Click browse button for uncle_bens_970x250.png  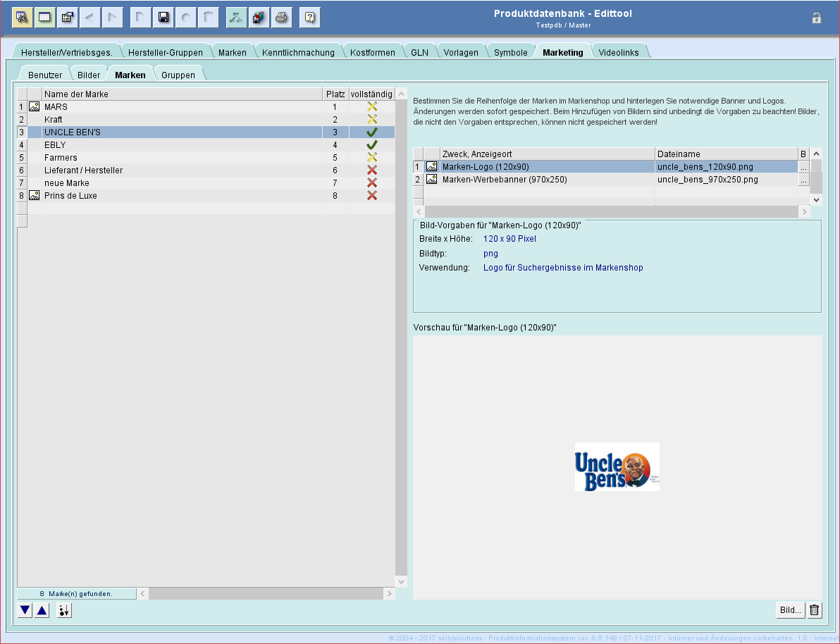click(x=803, y=180)
